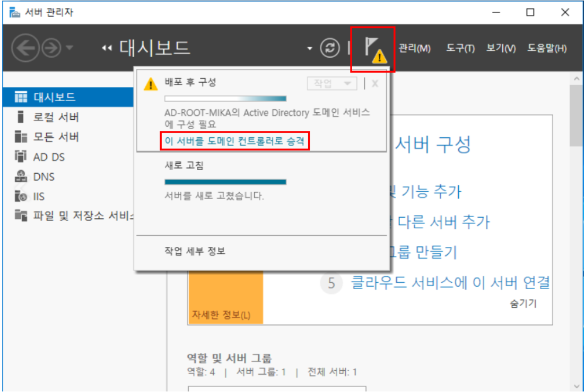Image resolution: width=585 pixels, height=392 pixels.
Task: Click the 배포 후 구성 progress bar
Action: tap(225, 99)
